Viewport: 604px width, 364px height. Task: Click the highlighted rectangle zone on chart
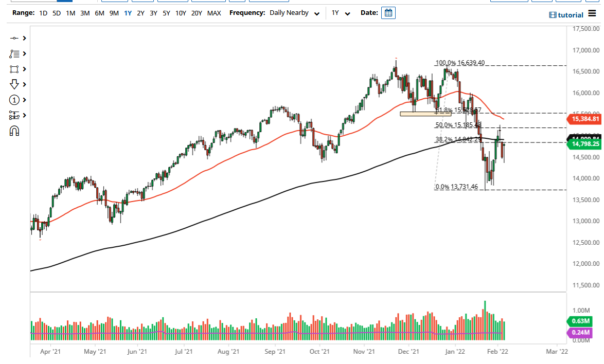coord(425,113)
